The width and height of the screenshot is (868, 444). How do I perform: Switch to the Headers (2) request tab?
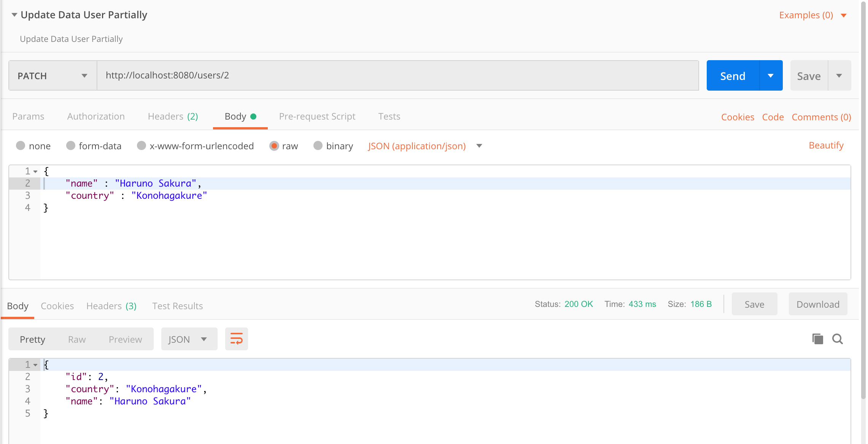[x=173, y=117]
